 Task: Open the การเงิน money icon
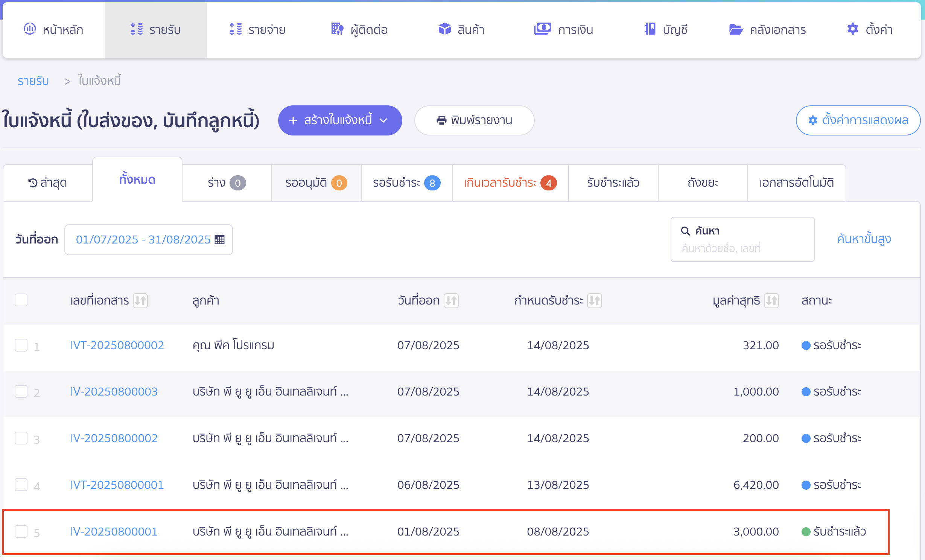pos(542,29)
